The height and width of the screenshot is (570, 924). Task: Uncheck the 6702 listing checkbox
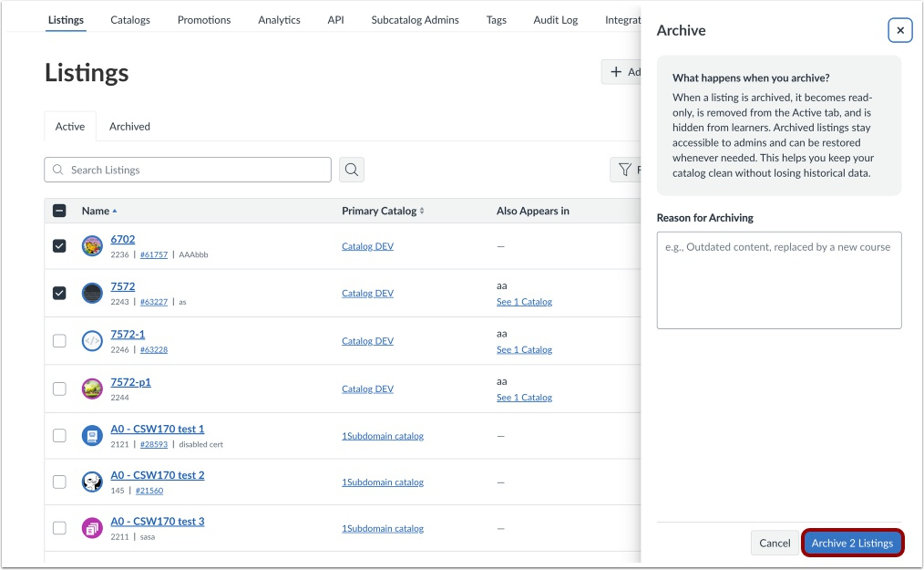click(59, 244)
